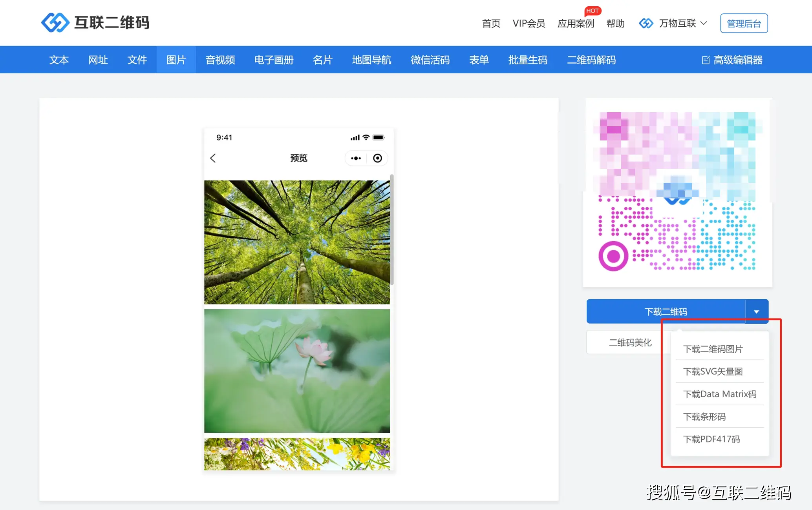Switch to the 网址 tab
This screenshot has height=510, width=812.
[98, 60]
